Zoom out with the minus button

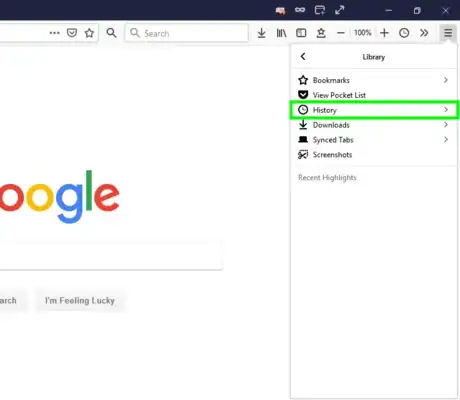coord(340,33)
